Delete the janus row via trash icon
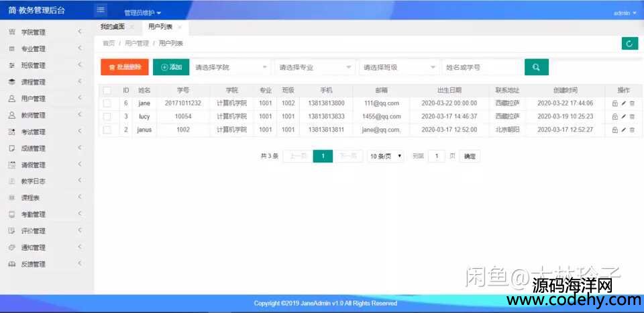 coord(631,130)
